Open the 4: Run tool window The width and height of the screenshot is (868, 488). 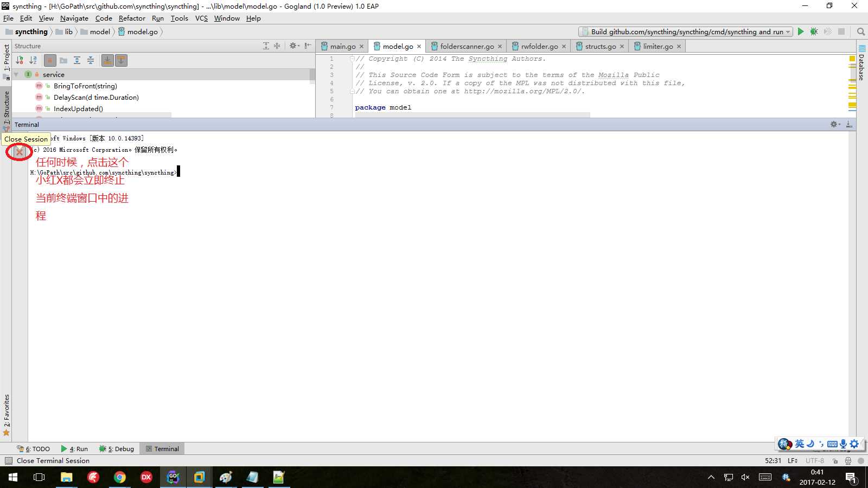pos(74,448)
